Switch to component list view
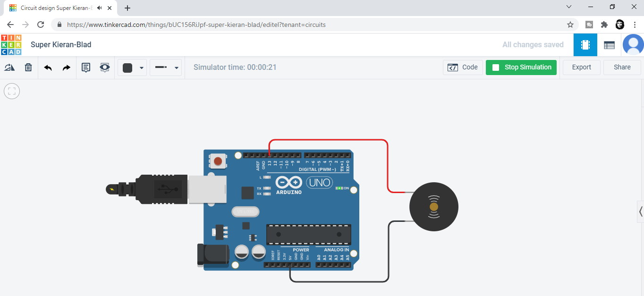 610,45
